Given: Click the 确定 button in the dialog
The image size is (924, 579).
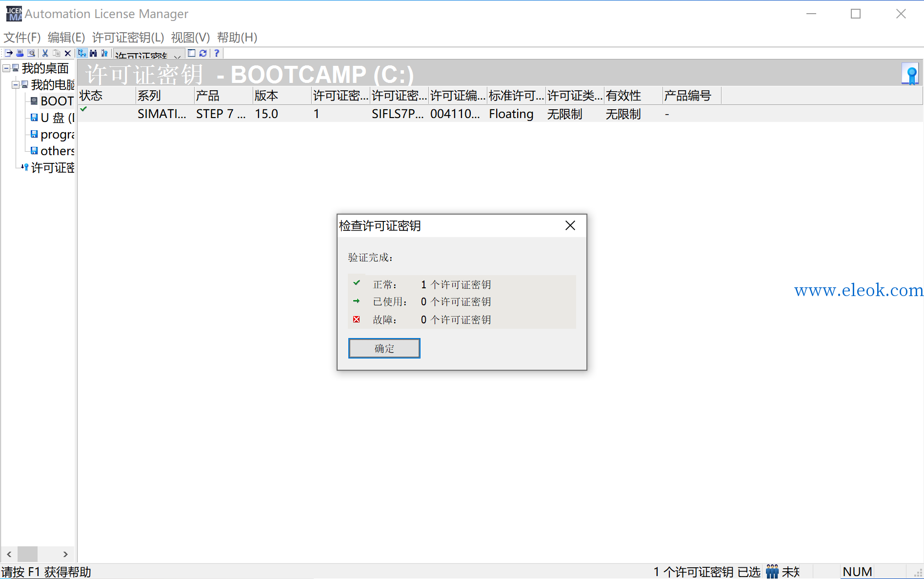Looking at the screenshot, I should point(384,348).
